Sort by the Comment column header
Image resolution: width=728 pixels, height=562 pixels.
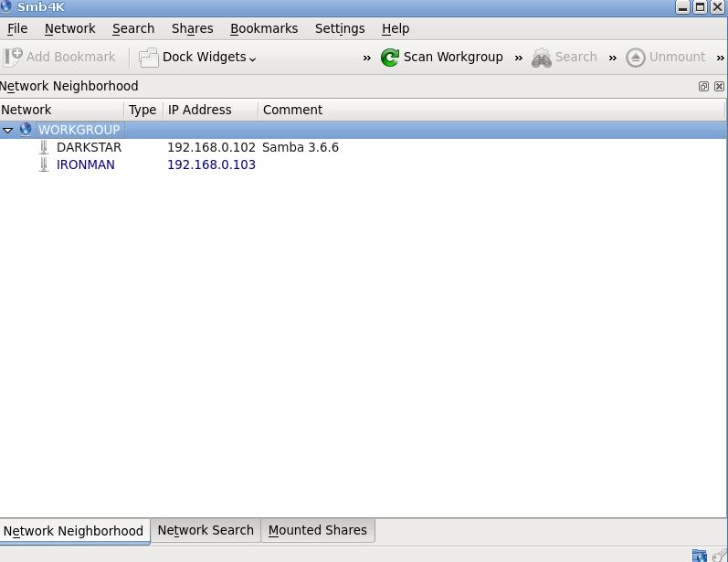(491, 110)
